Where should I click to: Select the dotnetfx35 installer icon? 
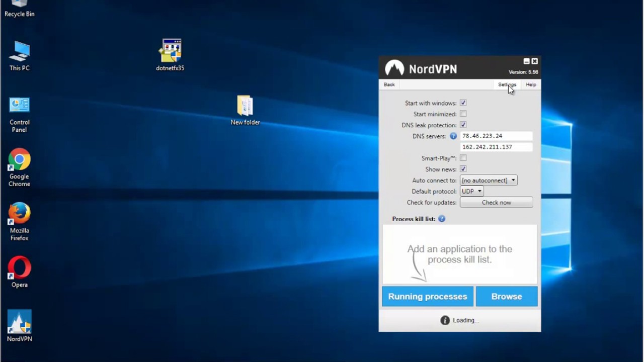170,55
